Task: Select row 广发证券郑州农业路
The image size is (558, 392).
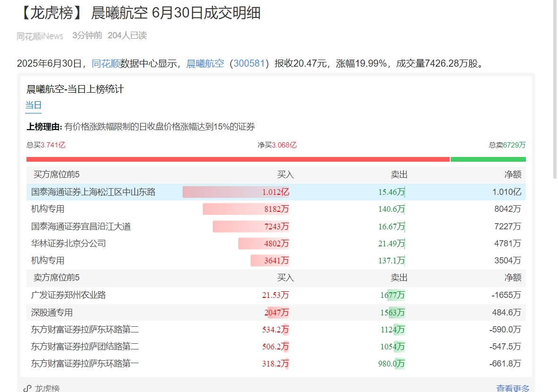Action: (276, 295)
